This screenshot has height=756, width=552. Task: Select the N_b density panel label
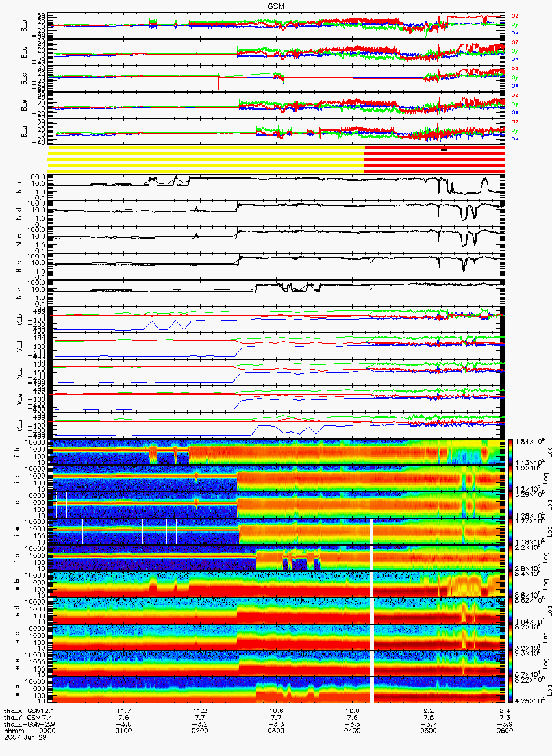point(19,186)
